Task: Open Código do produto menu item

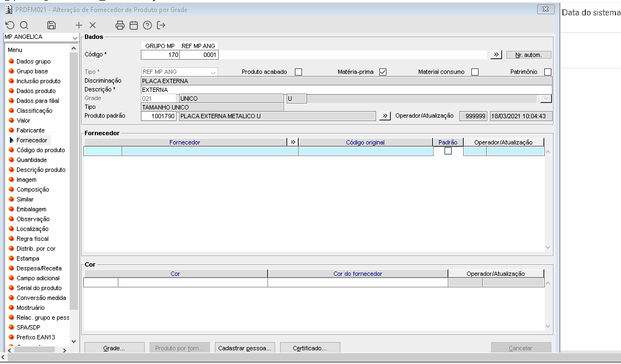Action: click(41, 150)
